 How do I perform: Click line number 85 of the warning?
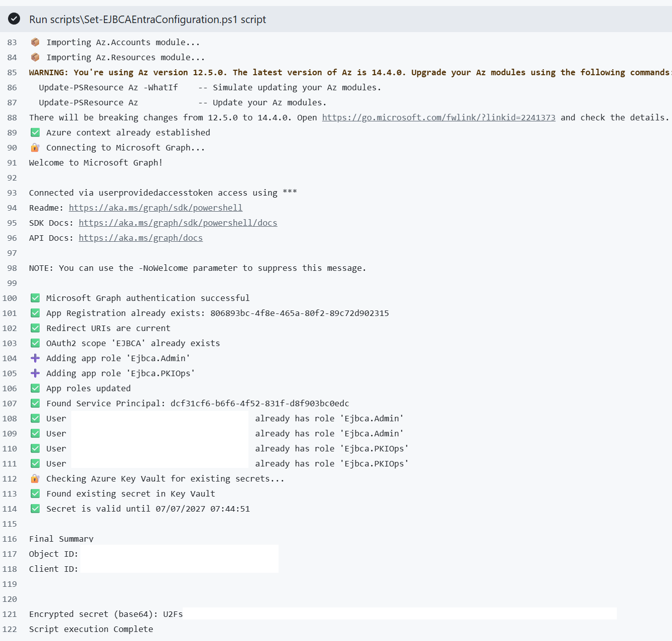coord(12,72)
